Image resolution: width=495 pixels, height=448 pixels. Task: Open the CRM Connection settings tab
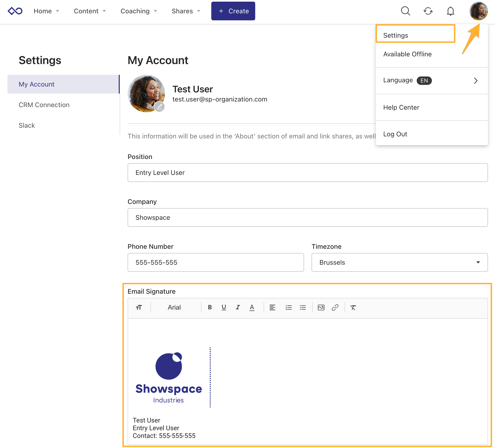(44, 105)
